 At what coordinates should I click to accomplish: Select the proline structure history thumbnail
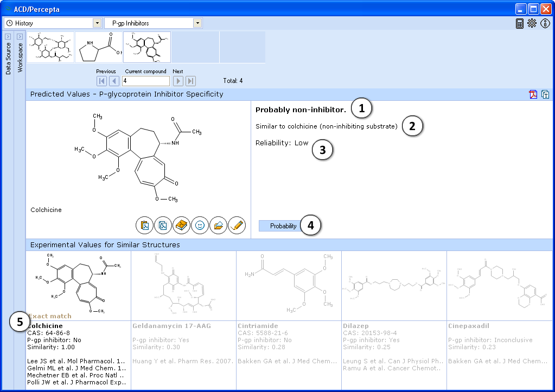[x=99, y=47]
